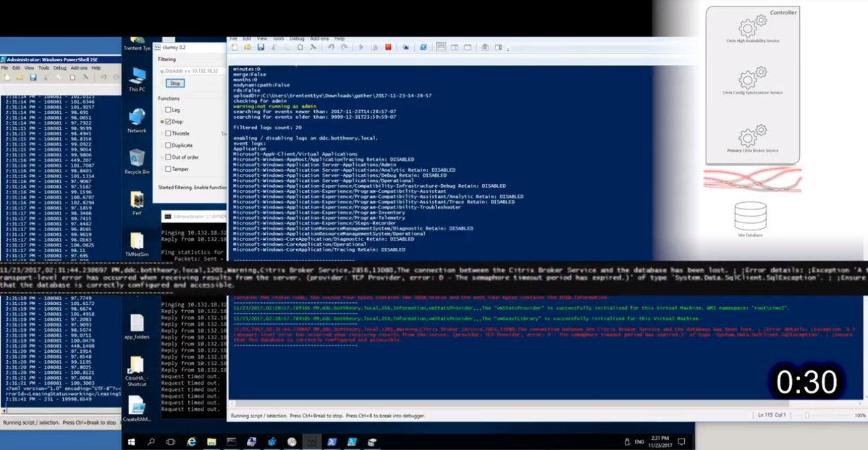
Task: Select the TMNetSim desktop folder
Action: [x=137, y=244]
